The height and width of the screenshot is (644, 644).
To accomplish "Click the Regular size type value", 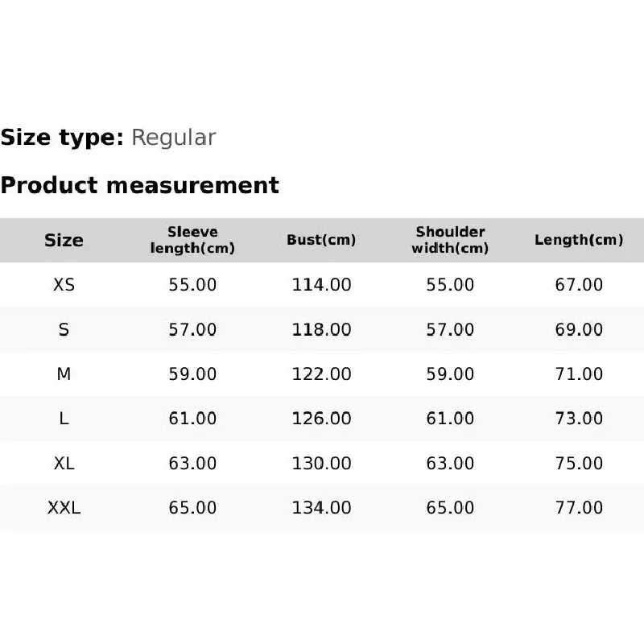I will pyautogui.click(x=173, y=138).
